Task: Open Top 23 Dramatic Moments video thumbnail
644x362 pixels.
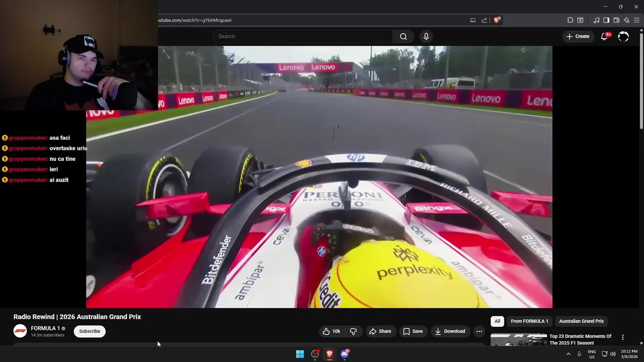Action: click(x=519, y=340)
